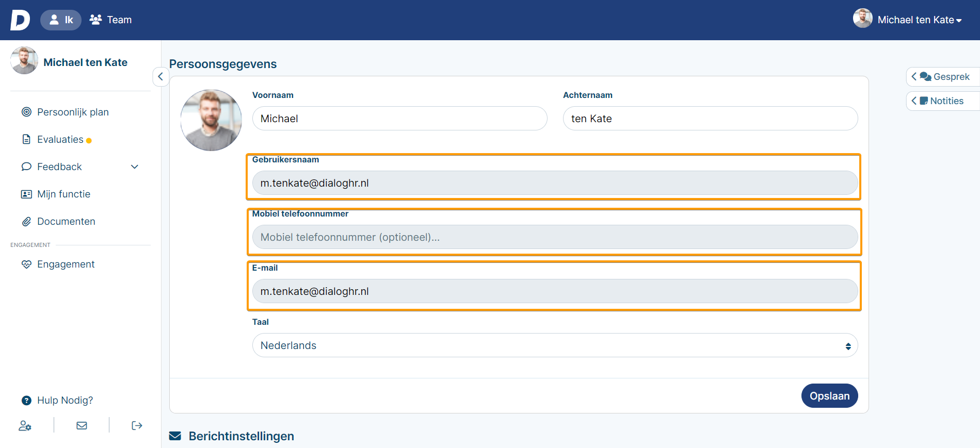The image size is (980, 448).
Task: Open Evaluaties in the sidebar
Action: point(60,139)
